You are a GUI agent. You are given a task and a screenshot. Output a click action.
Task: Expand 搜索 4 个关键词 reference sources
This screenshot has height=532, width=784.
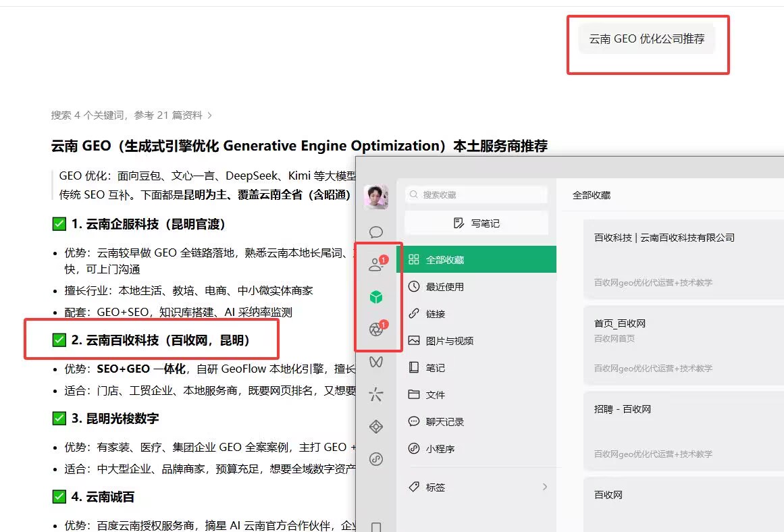coord(132,115)
